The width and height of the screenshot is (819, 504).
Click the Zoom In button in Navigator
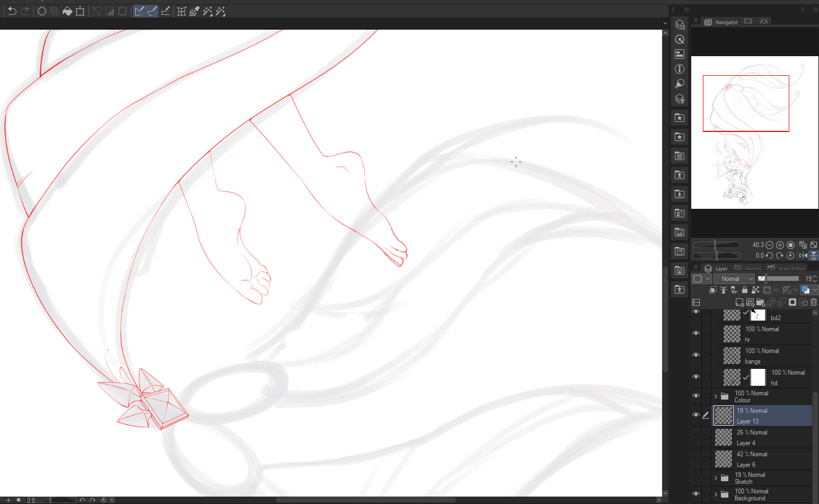pos(780,245)
